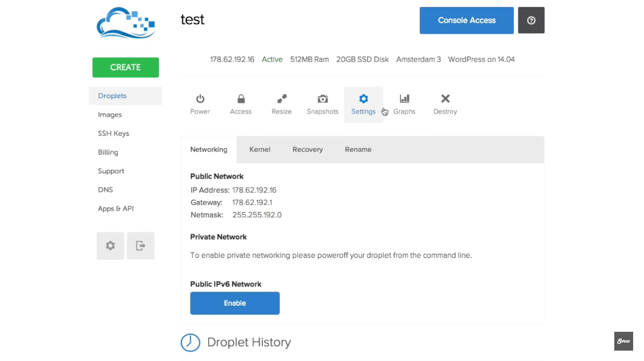Click the help question mark button

click(x=531, y=20)
